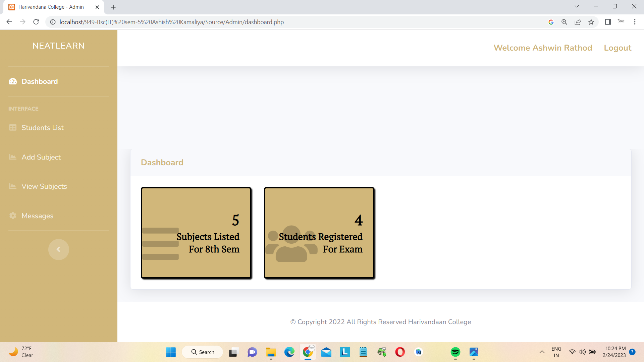Image resolution: width=644 pixels, height=362 pixels.
Task: Open Messages using the gear icon
Action: pyautogui.click(x=13, y=216)
